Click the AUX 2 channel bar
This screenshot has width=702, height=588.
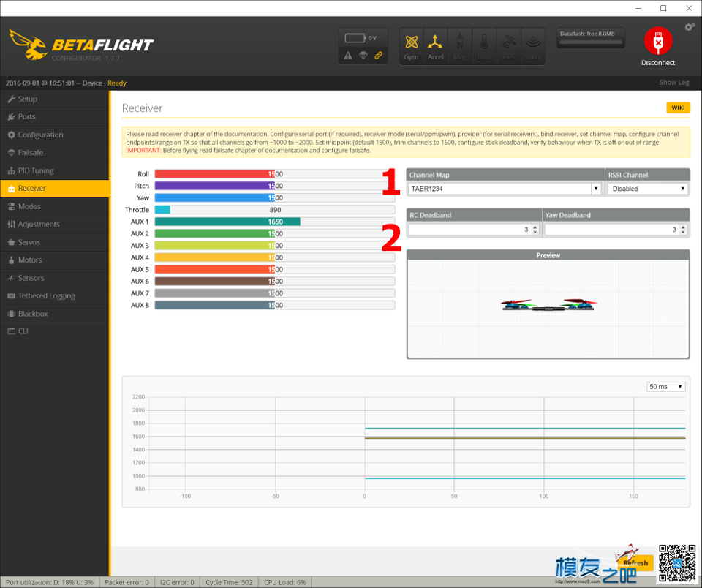coord(275,234)
